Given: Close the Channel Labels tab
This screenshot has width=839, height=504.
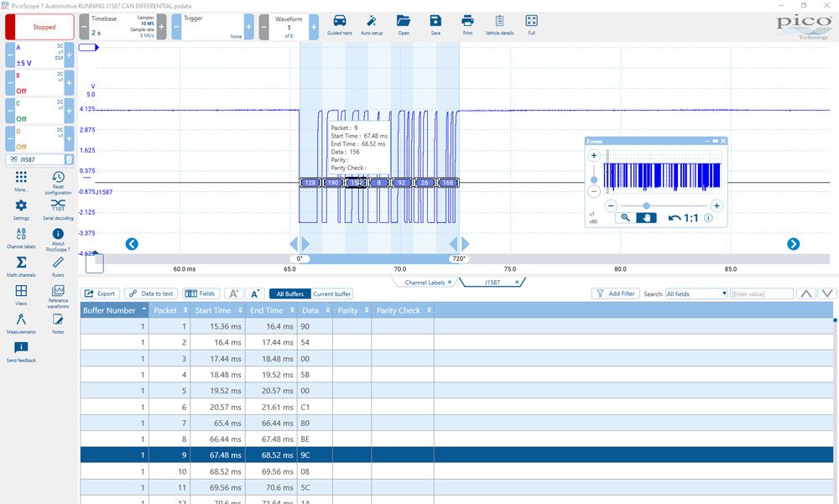Looking at the screenshot, I should (450, 282).
